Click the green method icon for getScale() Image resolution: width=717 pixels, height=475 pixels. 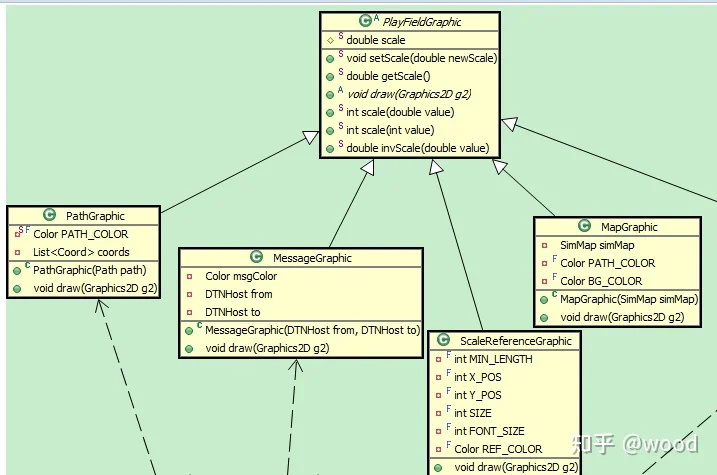(330, 77)
